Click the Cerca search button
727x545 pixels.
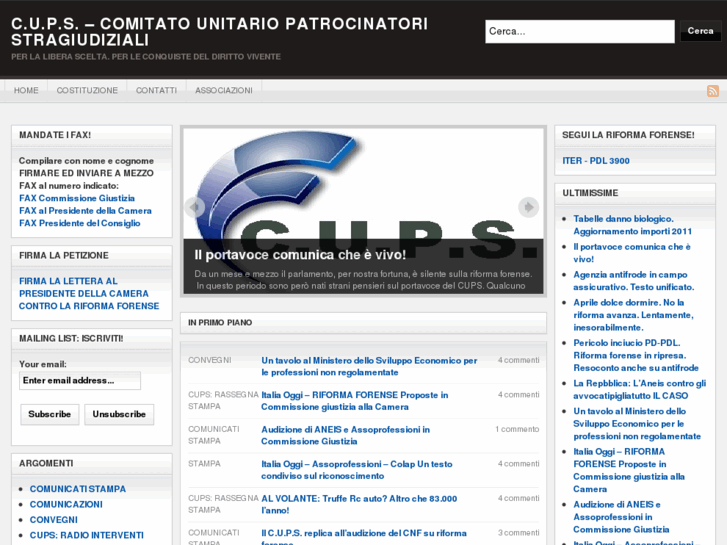[700, 31]
